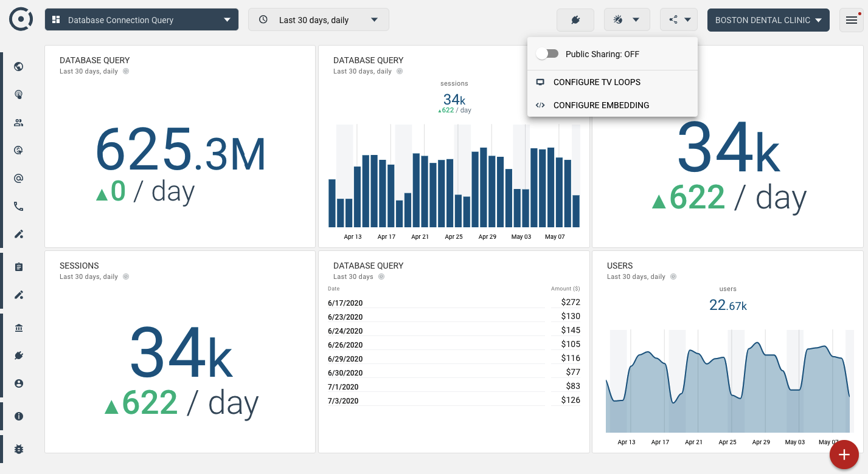The height and width of the screenshot is (474, 868).
Task: Click the globe icon in the sidebar
Action: (x=19, y=66)
